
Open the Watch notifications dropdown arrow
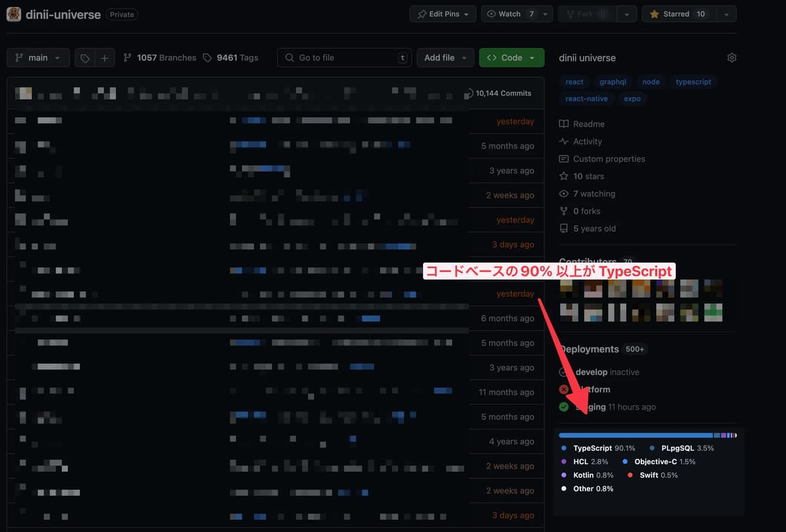(546, 14)
